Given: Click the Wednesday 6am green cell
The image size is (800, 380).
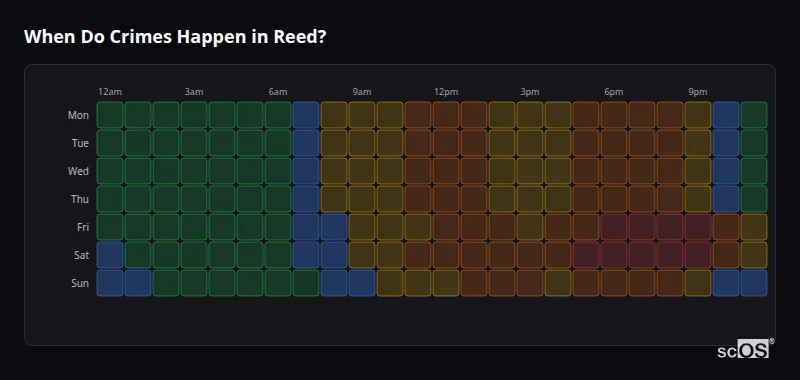Looking at the screenshot, I should [x=278, y=171].
